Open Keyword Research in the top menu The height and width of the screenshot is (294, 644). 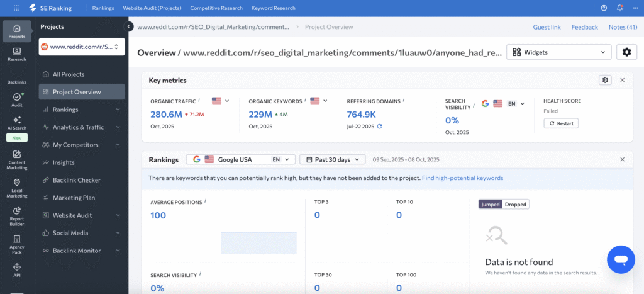tap(273, 8)
